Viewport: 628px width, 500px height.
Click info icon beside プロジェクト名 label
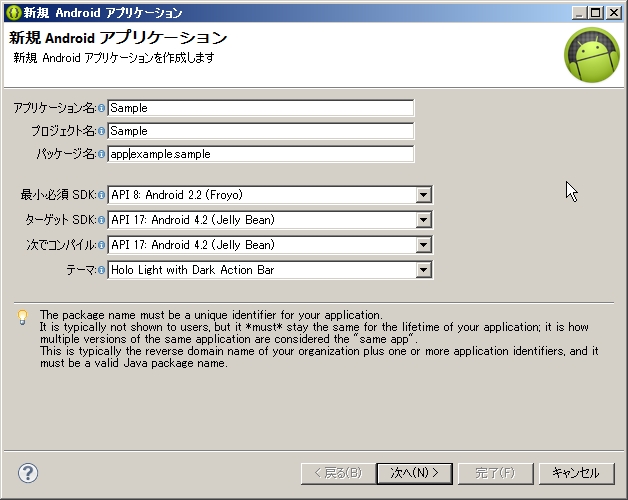coord(101,131)
